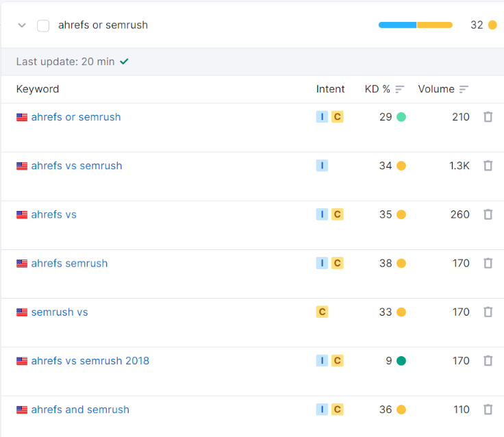Click the cluster KD value 32
The width and height of the screenshot is (504, 437).
(477, 25)
